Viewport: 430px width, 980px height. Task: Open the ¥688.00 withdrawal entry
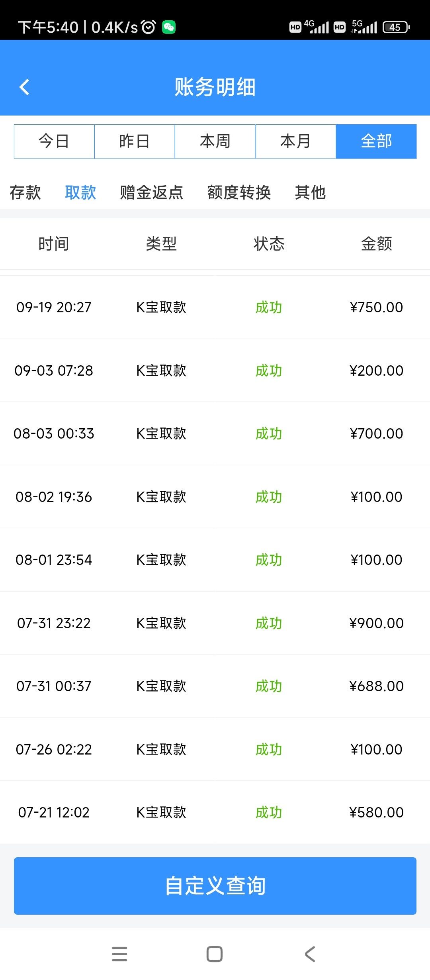[215, 686]
